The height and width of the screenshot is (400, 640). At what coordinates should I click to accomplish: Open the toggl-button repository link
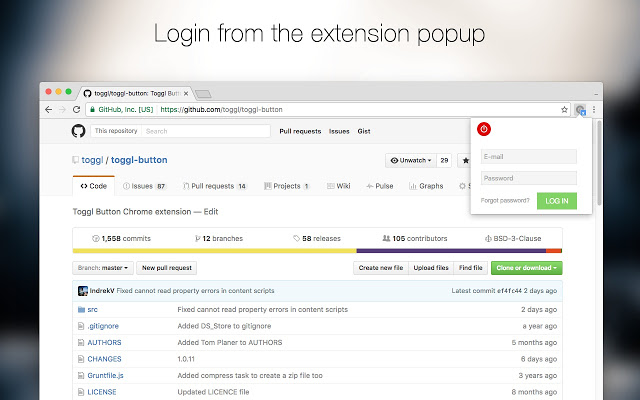point(139,160)
